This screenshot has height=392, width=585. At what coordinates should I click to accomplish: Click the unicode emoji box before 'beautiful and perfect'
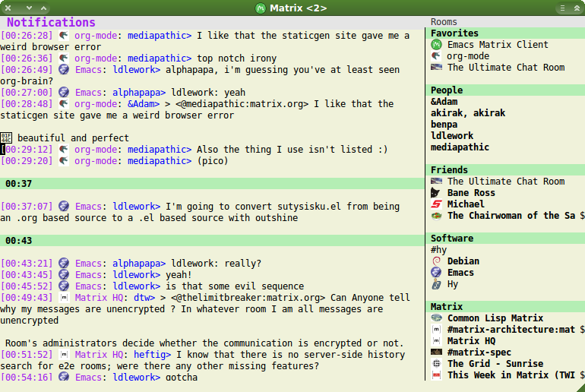click(x=6, y=138)
